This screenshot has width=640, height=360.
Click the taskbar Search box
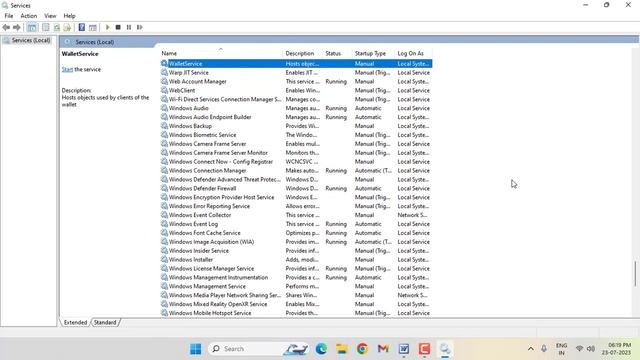point(258,349)
